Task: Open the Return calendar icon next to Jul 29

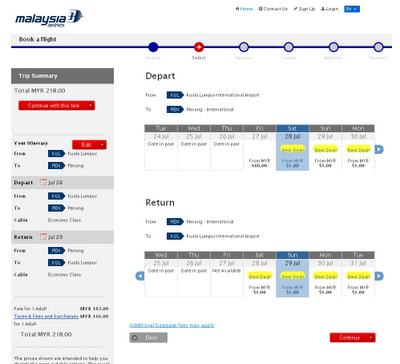Action: (43, 237)
